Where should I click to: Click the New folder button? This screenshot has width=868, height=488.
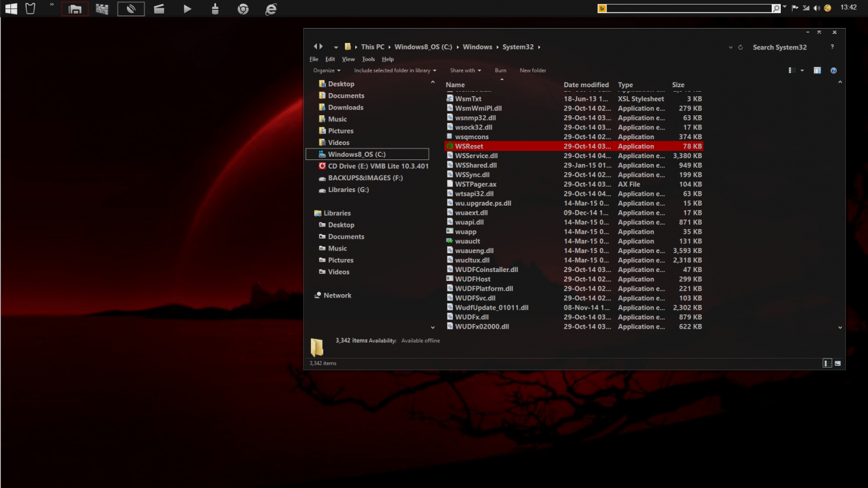(533, 70)
